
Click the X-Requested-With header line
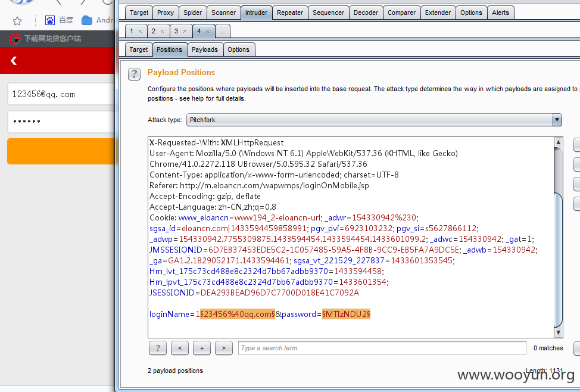click(216, 142)
